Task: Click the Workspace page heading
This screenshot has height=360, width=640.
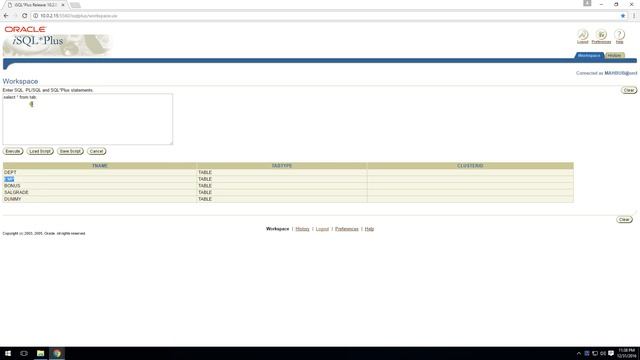Action: coord(20,82)
